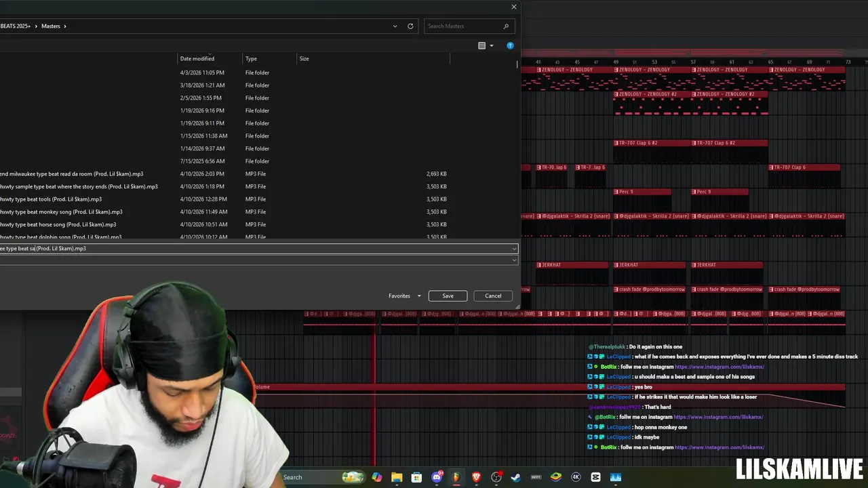Click the blue Help question mark icon
Screen dimensions: 868x488
coord(510,45)
